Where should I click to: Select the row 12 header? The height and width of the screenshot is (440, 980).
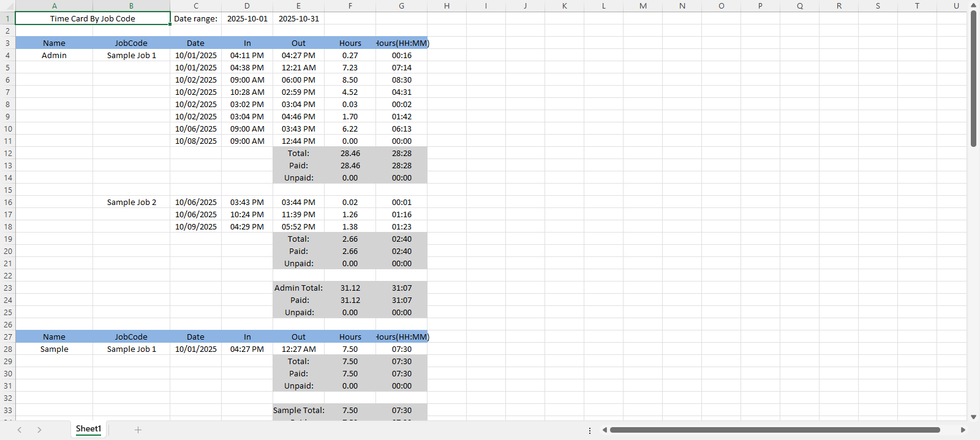click(x=8, y=153)
